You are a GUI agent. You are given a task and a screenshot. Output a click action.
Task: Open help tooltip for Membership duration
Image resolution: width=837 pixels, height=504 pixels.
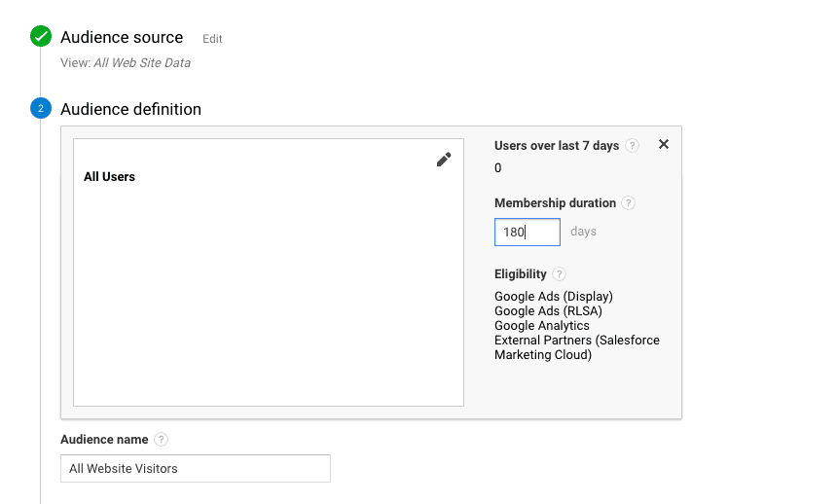coord(629,203)
